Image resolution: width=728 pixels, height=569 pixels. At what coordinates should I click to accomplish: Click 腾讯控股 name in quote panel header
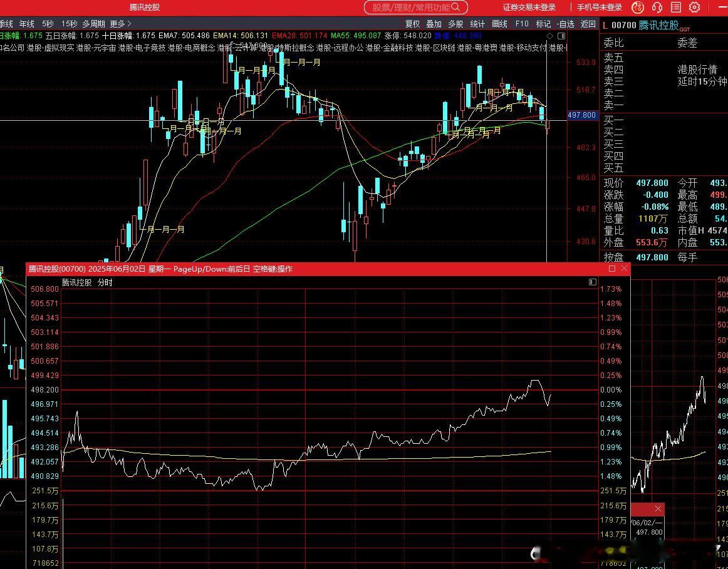click(658, 26)
